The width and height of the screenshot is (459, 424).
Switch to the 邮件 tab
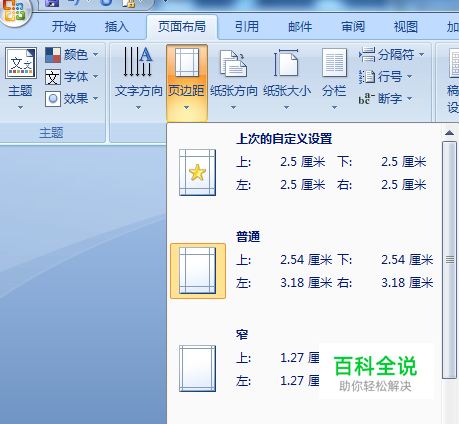click(300, 27)
